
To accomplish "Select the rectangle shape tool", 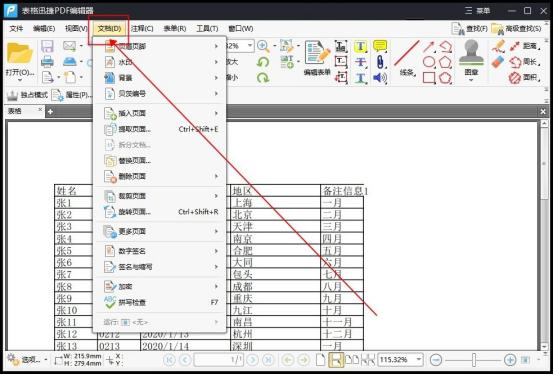I will coord(429,77).
